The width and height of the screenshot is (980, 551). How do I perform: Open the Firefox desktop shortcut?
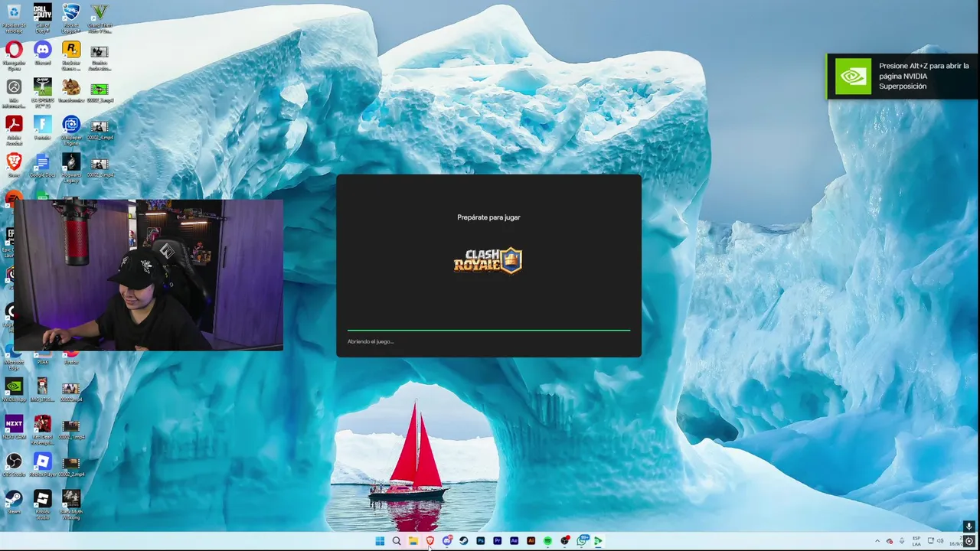(70, 358)
